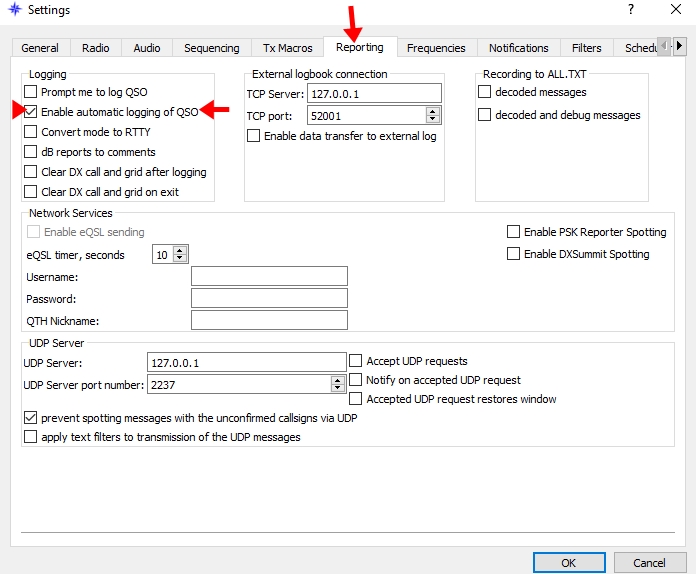Viewport: 696px width, 574px height.
Task: Check Enable PSK Reporter Spotting
Action: point(514,232)
